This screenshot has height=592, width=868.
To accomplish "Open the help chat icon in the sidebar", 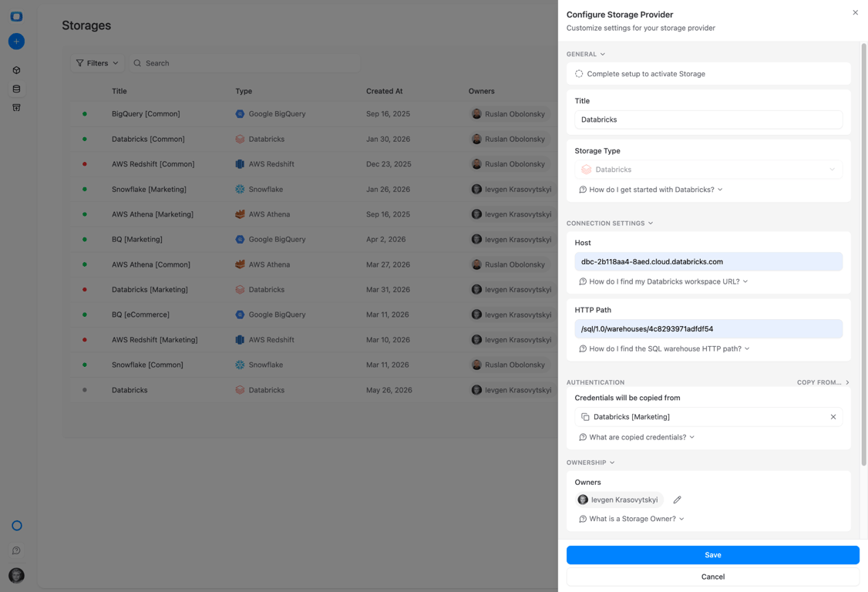I will tap(17, 550).
